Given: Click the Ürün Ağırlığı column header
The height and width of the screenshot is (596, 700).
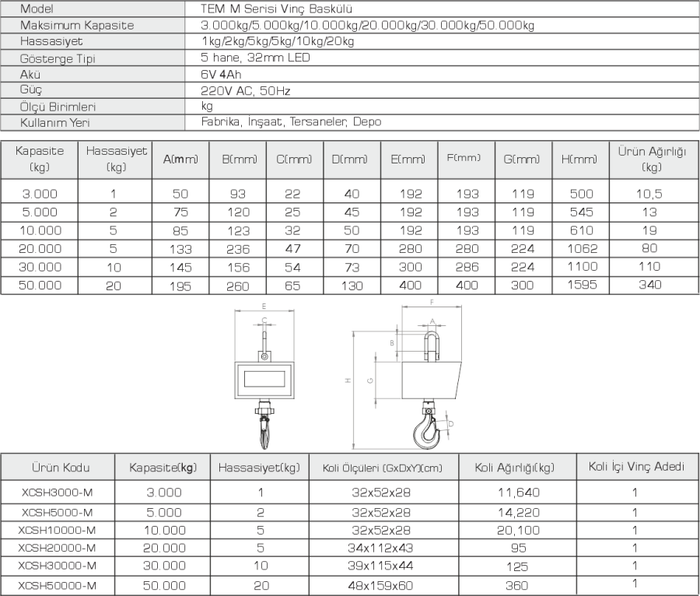Looking at the screenshot, I should pyautogui.click(x=651, y=159).
